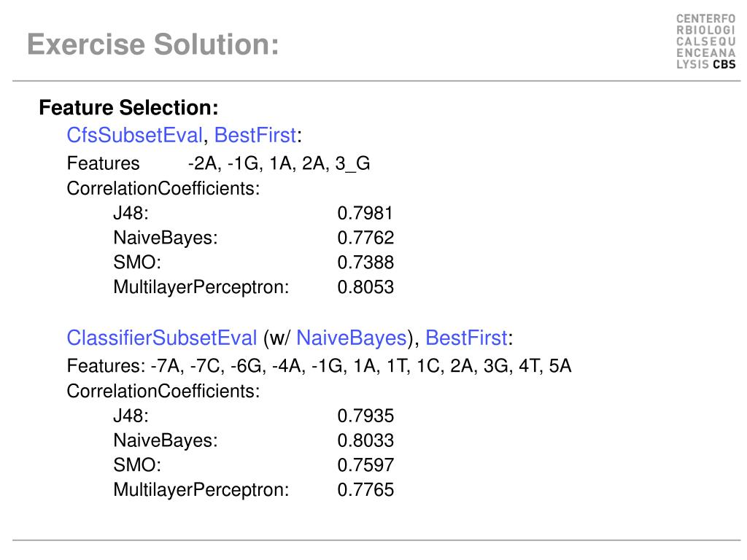The width and height of the screenshot is (747, 560).
Task: Click the first BestFirst link
Action: (x=255, y=135)
